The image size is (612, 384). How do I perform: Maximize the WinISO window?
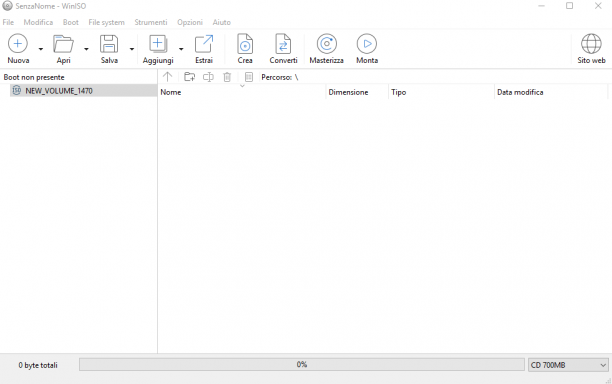(x=569, y=6)
